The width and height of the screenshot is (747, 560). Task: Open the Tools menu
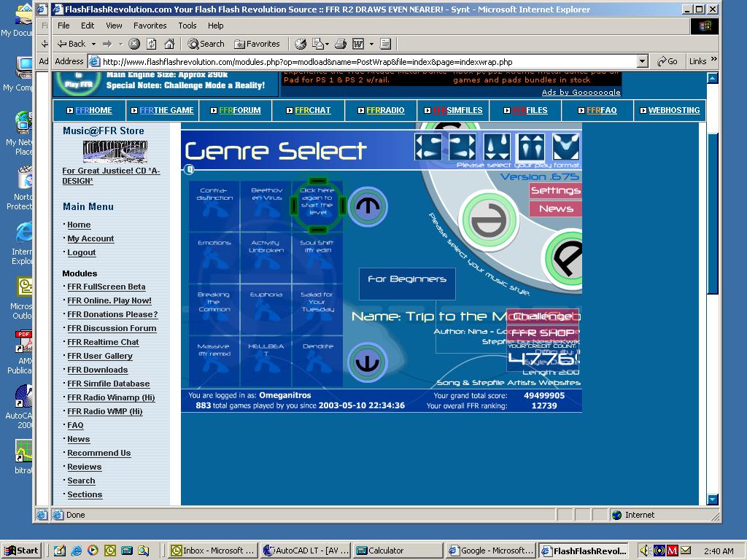coord(187,26)
